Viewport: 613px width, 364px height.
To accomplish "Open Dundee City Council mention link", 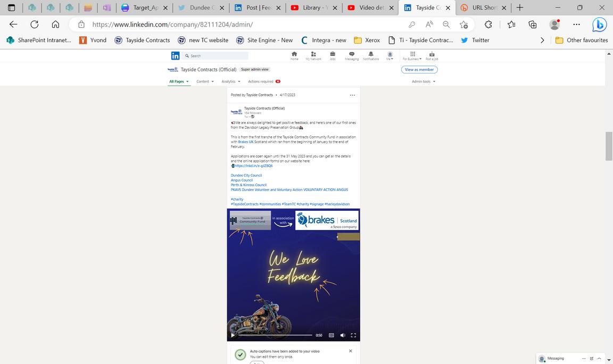I will tap(246, 176).
